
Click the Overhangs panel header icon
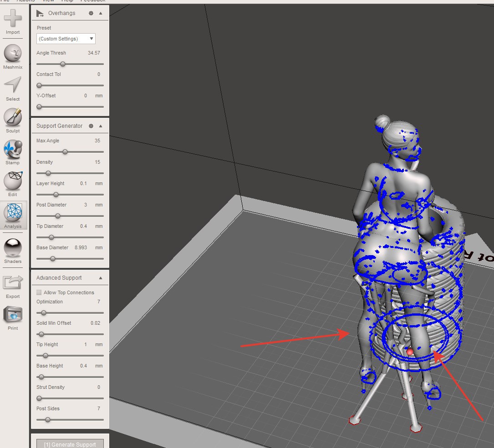point(40,13)
